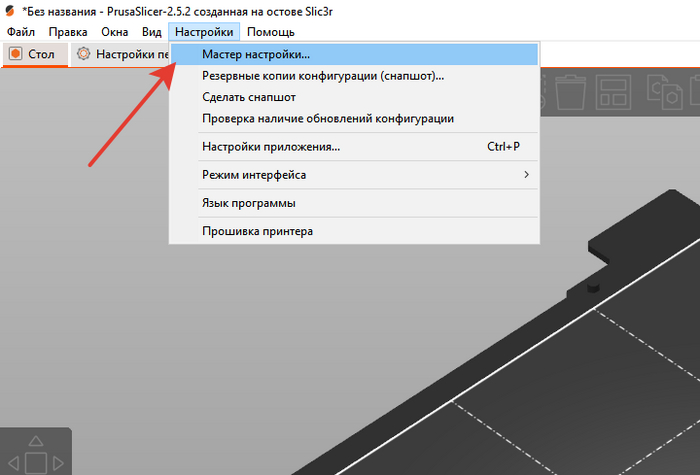Image resolution: width=700 pixels, height=475 pixels.
Task: Click the Настройки пе... tab label
Action: click(x=132, y=54)
